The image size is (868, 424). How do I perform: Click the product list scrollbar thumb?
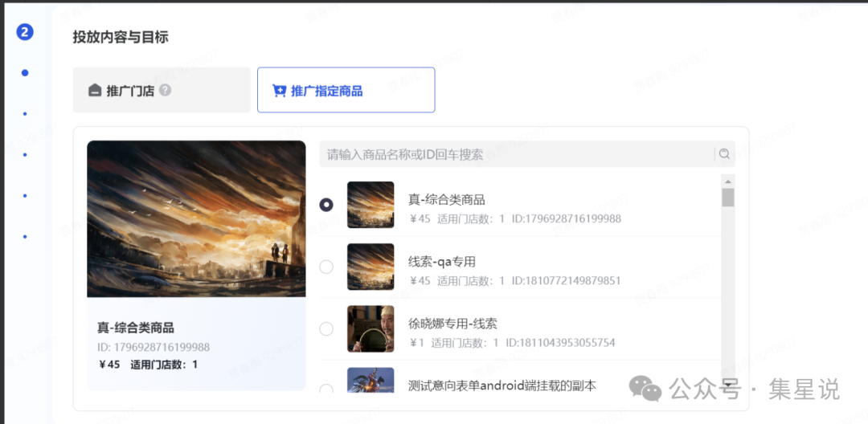pos(728,198)
